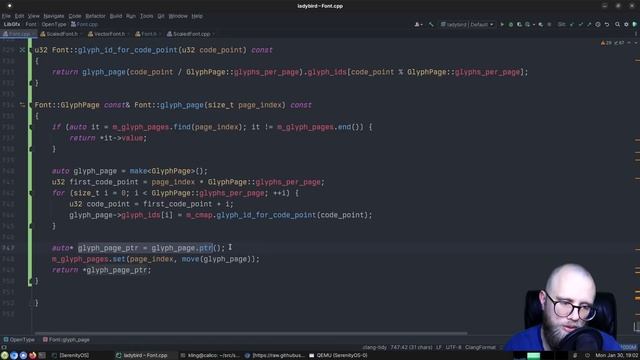Click inside glyph_page.ptr() on line 747
Screen dimensions: 640x360
coord(188,248)
